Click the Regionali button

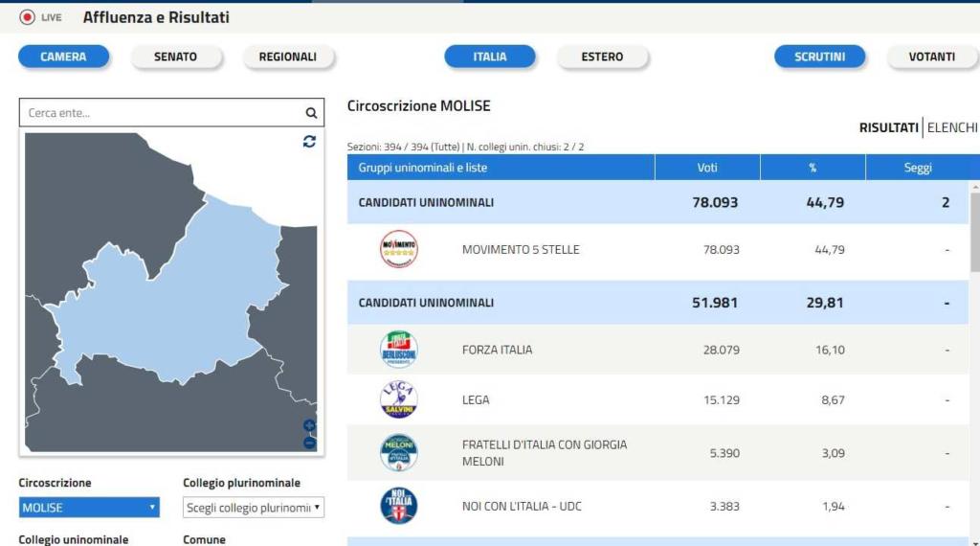tap(287, 57)
